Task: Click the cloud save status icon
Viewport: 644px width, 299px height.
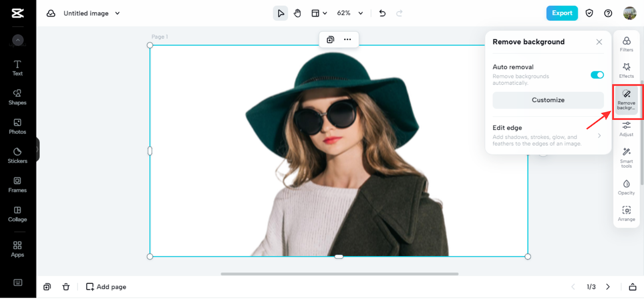Action: pos(51,14)
